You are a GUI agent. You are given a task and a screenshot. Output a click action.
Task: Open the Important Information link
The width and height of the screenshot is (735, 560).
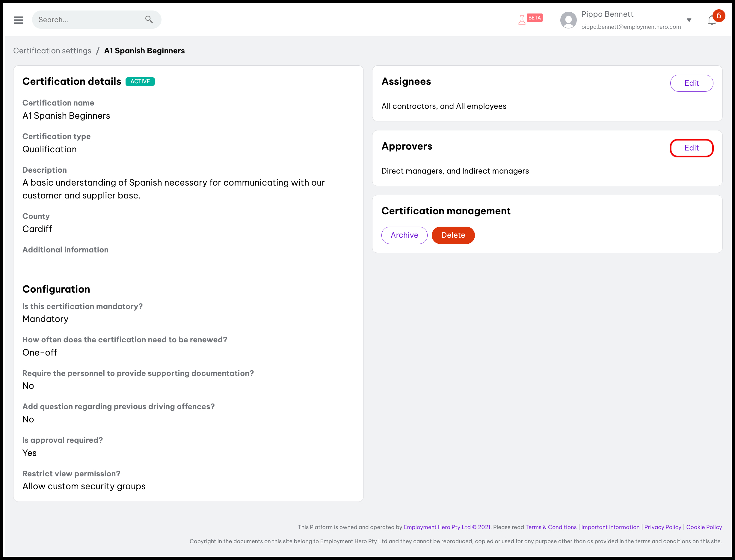(610, 527)
